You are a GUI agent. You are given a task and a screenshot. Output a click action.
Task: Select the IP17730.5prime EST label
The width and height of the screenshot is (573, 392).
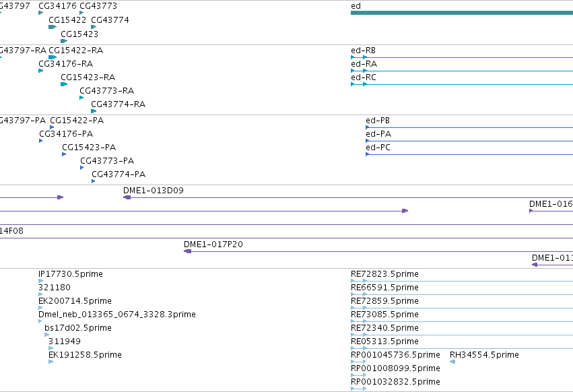tap(71, 274)
